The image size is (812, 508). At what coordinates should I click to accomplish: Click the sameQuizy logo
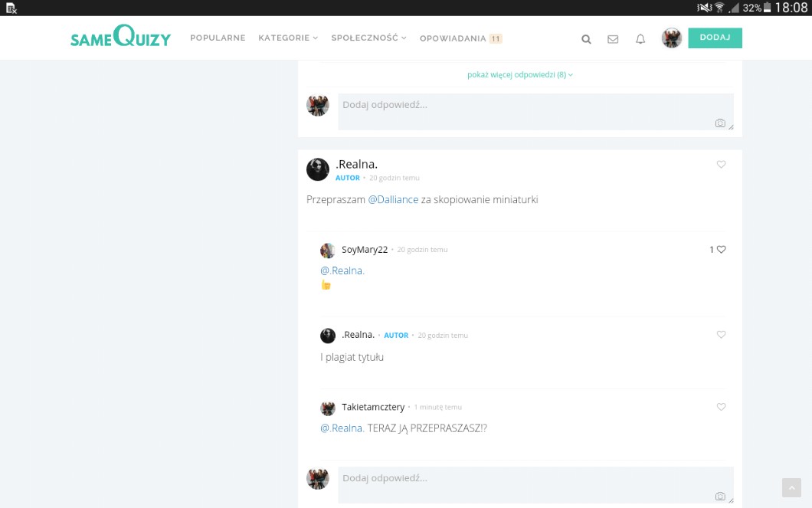click(x=120, y=37)
